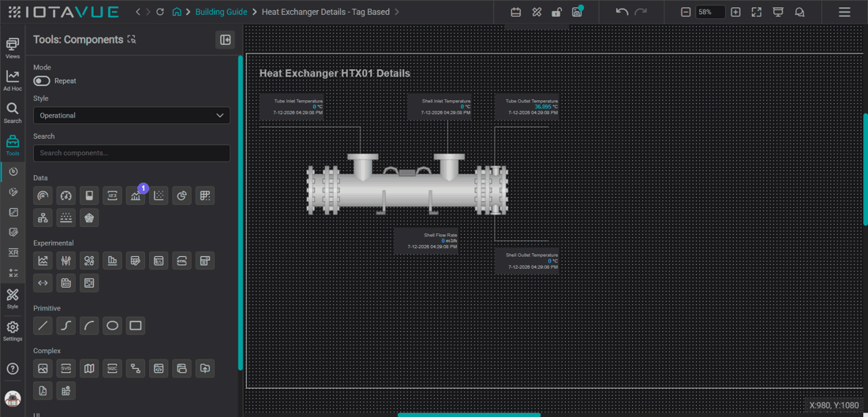Expand the chevron after Heat Exchanger Details breadcrumb
This screenshot has width=868, height=417.
pyautogui.click(x=397, y=12)
